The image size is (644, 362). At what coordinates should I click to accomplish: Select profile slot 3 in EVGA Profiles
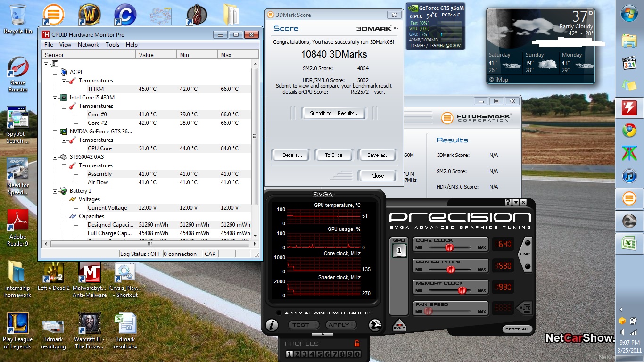[305, 354]
